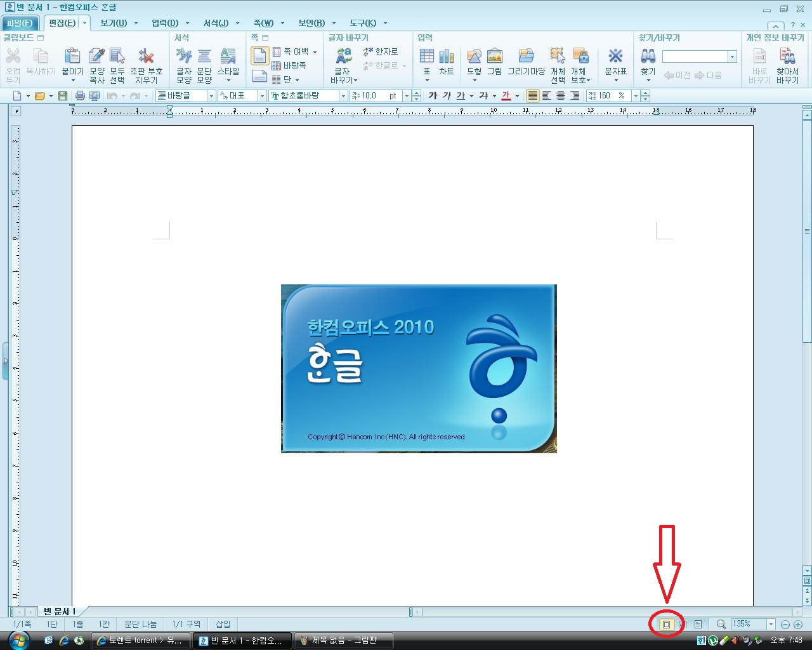Expand the 단 columns dropdown
This screenshot has width=812, height=650.
click(297, 80)
